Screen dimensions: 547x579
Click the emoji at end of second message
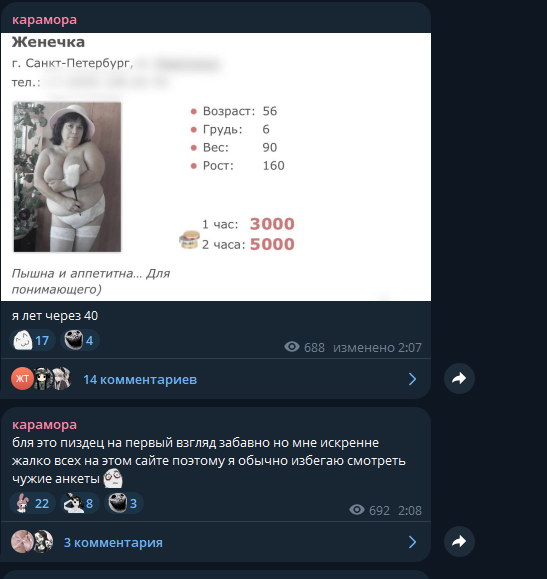click(113, 478)
